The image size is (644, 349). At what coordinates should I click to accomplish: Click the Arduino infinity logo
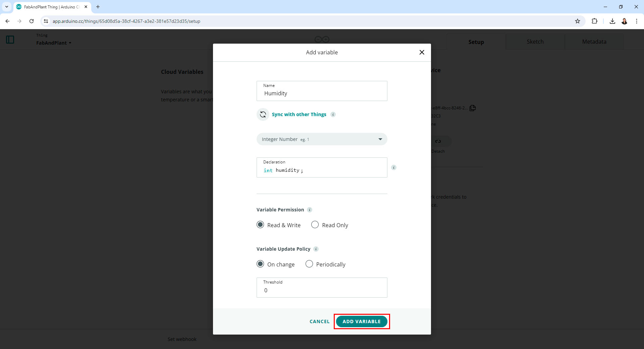(322, 39)
